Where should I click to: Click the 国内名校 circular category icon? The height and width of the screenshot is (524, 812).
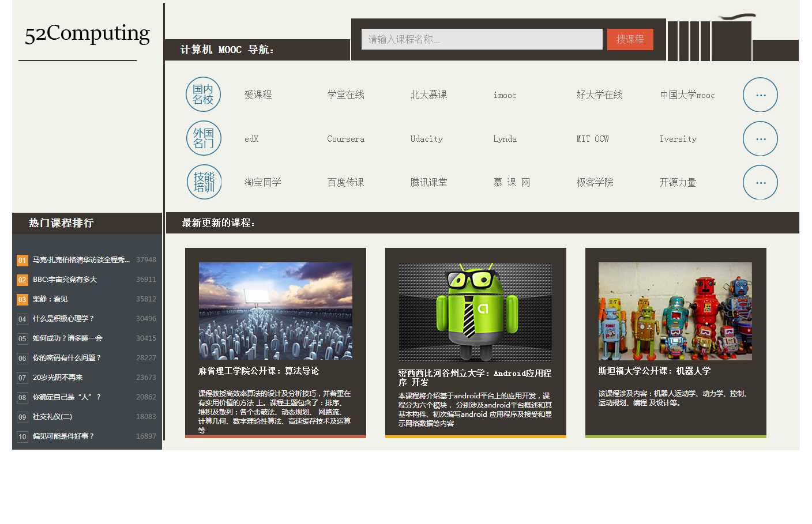point(203,95)
